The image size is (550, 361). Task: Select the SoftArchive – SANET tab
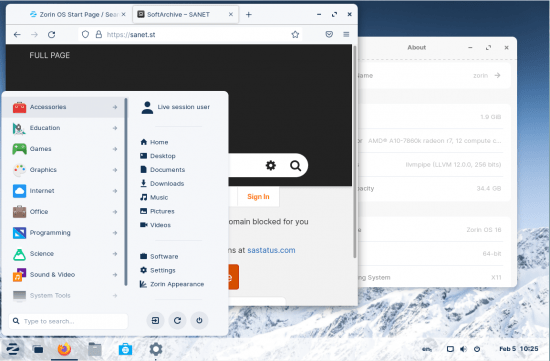[185, 14]
